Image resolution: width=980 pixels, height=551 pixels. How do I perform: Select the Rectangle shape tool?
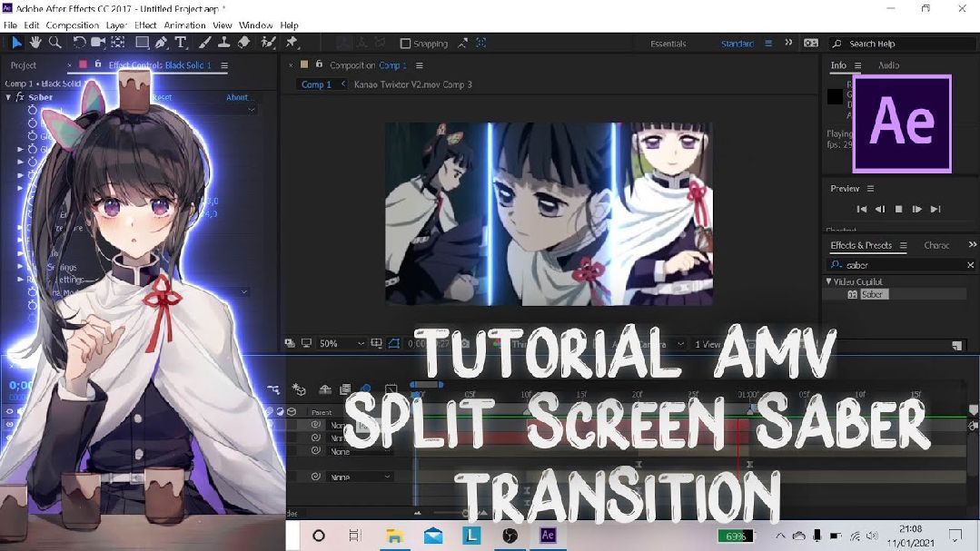coord(142,43)
